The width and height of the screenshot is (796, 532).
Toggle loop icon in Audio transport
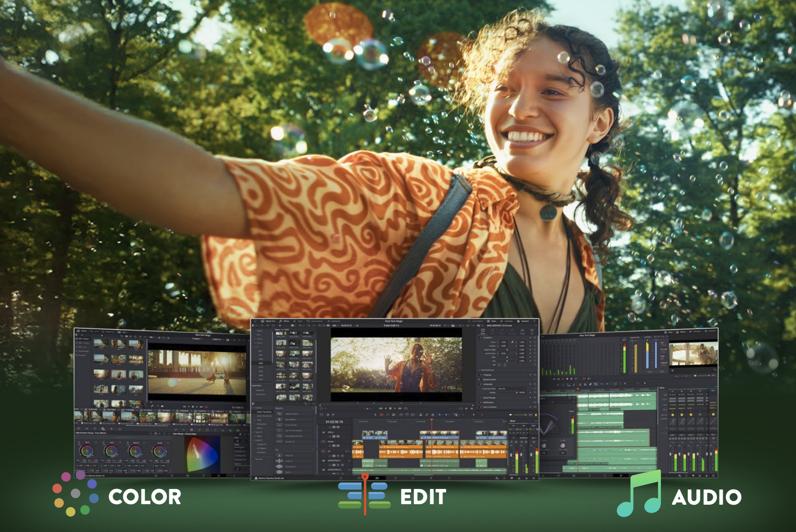(x=576, y=378)
